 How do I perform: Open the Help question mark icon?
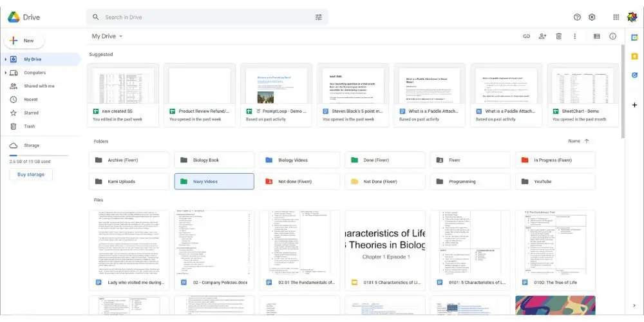click(577, 17)
